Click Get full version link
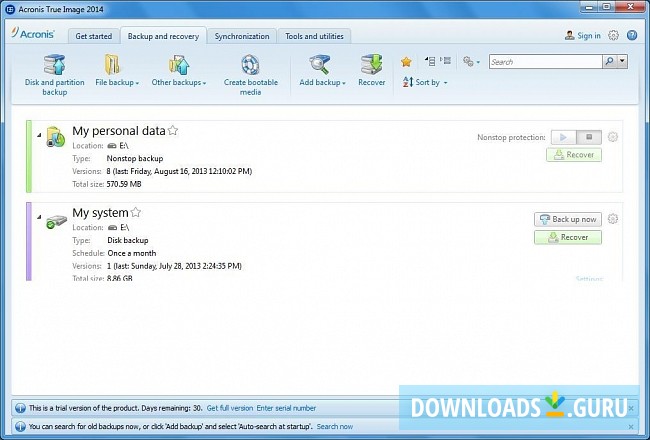The image size is (650, 440). pyautogui.click(x=230, y=408)
